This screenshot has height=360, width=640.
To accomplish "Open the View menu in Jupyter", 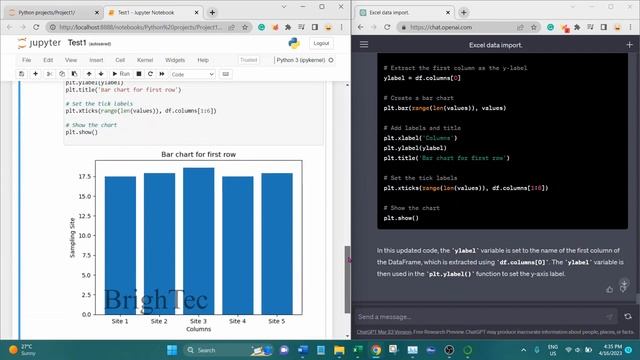I will click(71, 60).
